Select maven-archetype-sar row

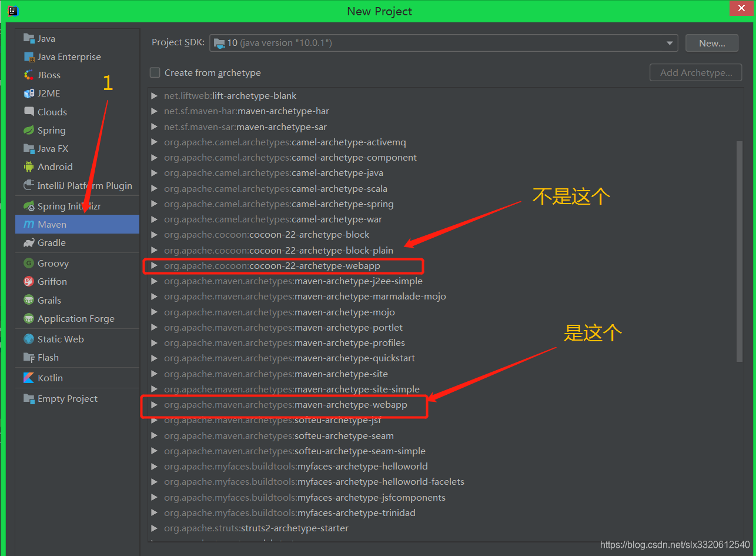(445, 126)
